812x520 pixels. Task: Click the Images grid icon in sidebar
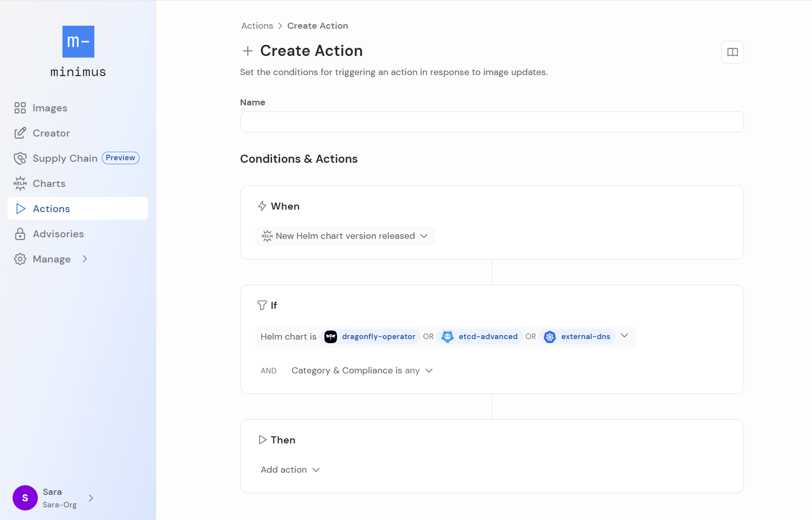coord(20,108)
